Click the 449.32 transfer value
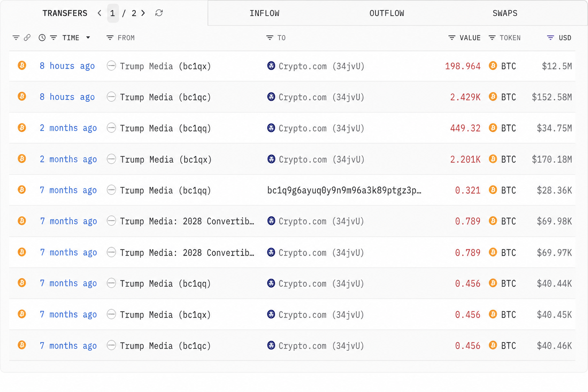This screenshot has width=588, height=392. (x=465, y=128)
